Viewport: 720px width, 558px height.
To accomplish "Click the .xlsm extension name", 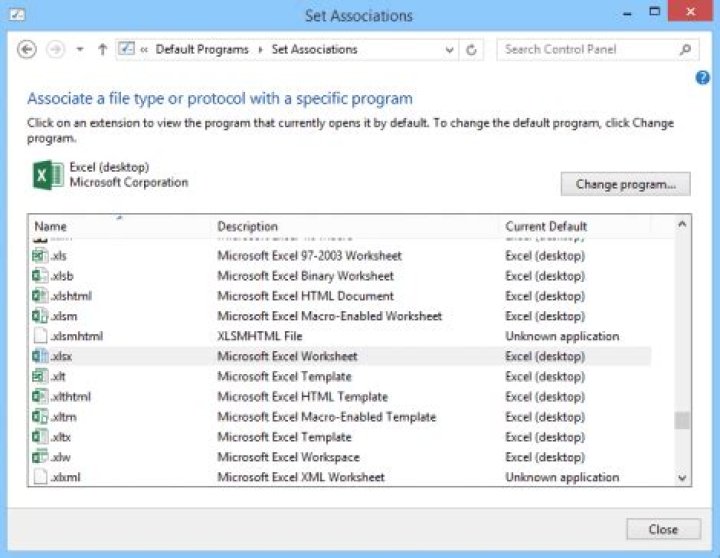I will click(x=64, y=316).
